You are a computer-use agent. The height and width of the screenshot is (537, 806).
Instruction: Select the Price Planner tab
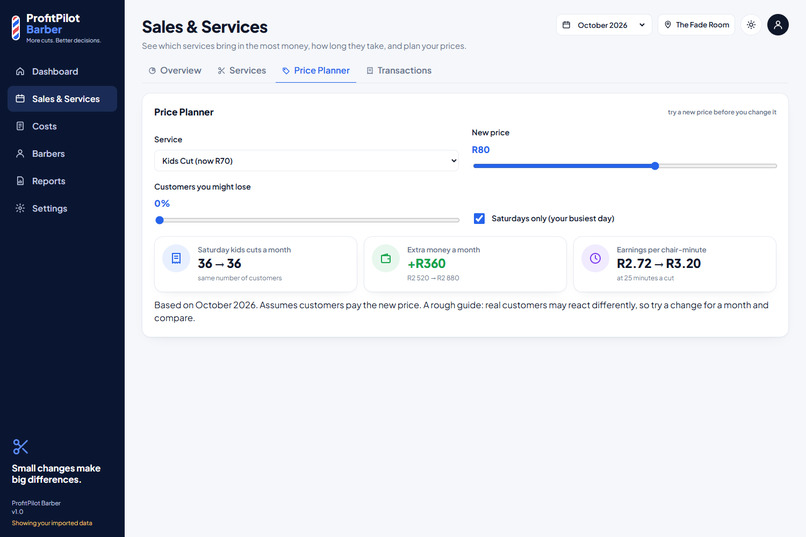pos(316,70)
